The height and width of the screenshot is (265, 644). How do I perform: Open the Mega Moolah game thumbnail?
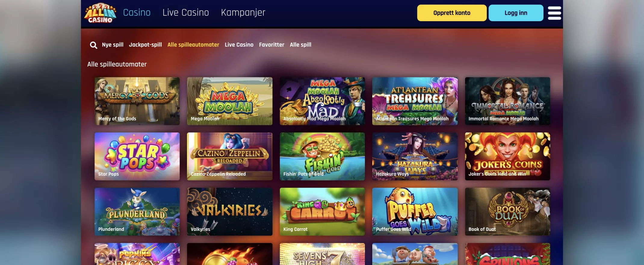230,101
